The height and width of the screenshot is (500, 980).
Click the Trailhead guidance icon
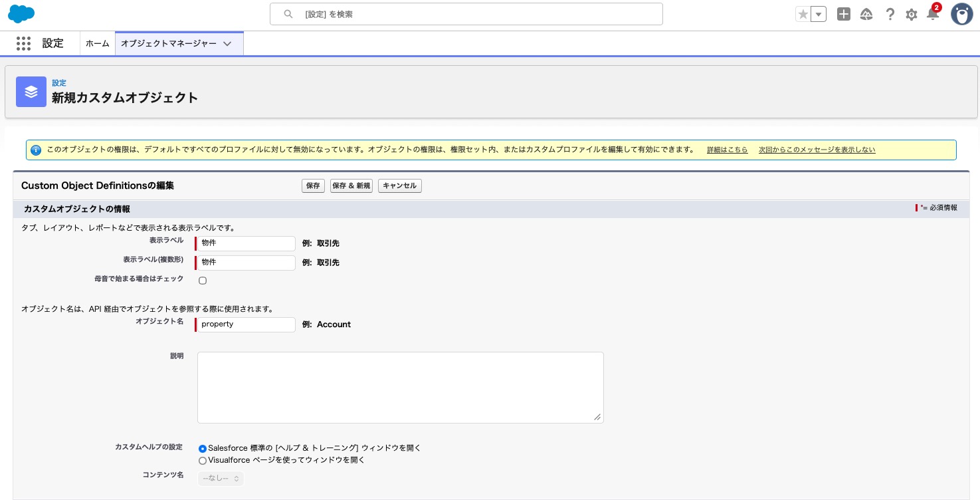[866, 14]
